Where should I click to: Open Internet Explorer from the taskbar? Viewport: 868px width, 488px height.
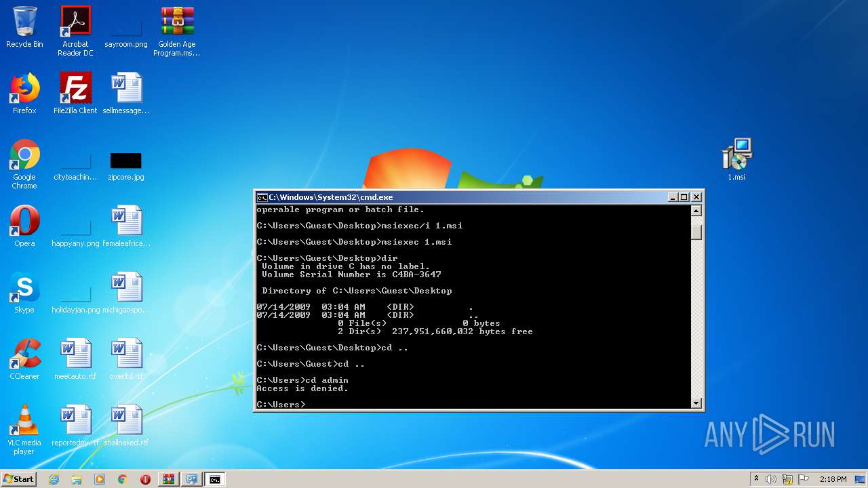pyautogui.click(x=54, y=479)
